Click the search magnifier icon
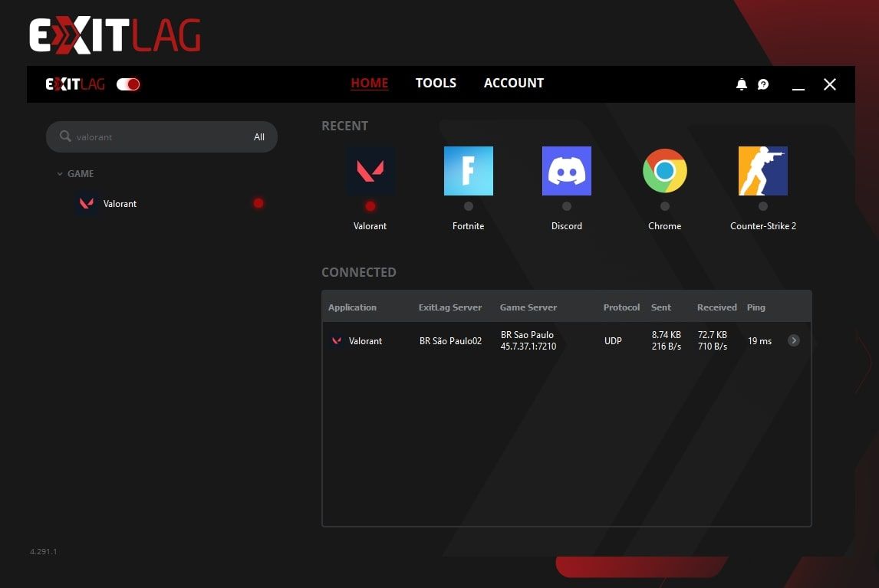Viewport: 879px width, 588px height. 65,136
